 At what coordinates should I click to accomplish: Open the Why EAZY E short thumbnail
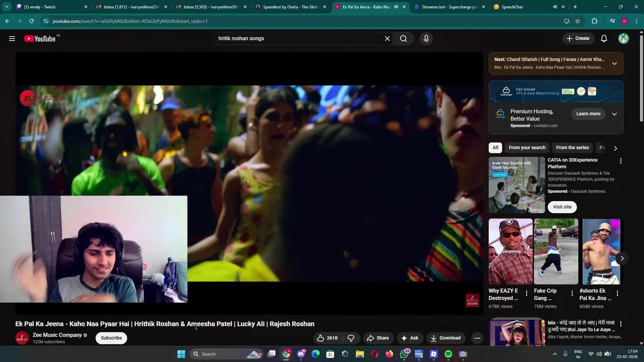[x=510, y=251]
